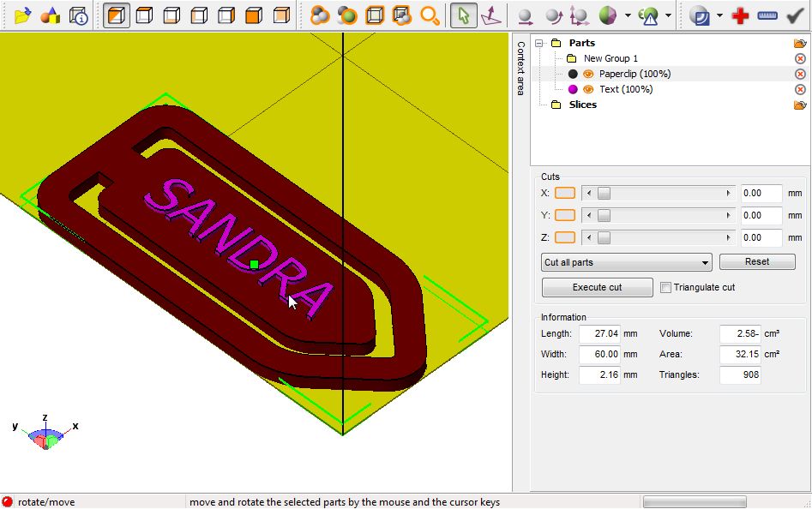This screenshot has width=812, height=509.
Task: Open dropdown arrow beside the warning sphere icon
Action: tap(668, 15)
